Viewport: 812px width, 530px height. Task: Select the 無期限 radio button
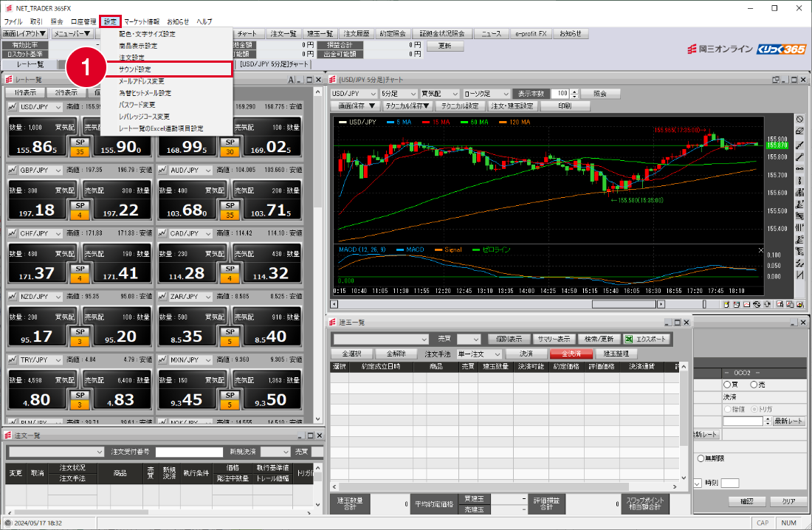point(701,458)
